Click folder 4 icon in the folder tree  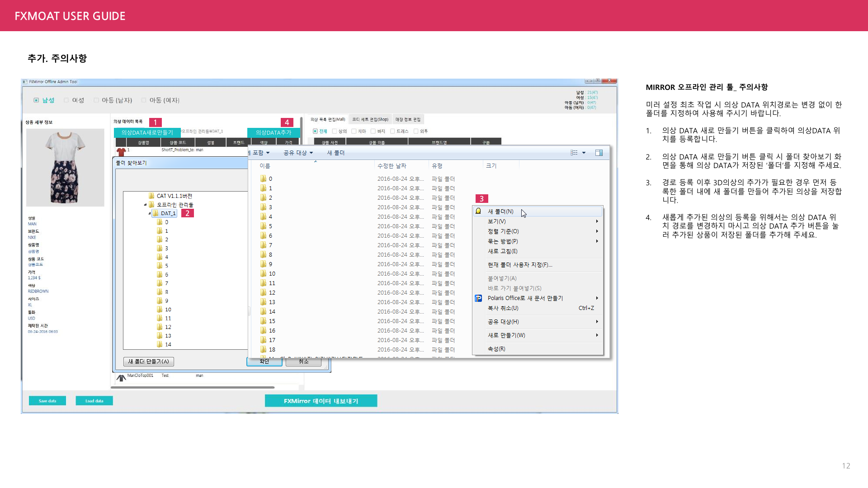coord(160,257)
